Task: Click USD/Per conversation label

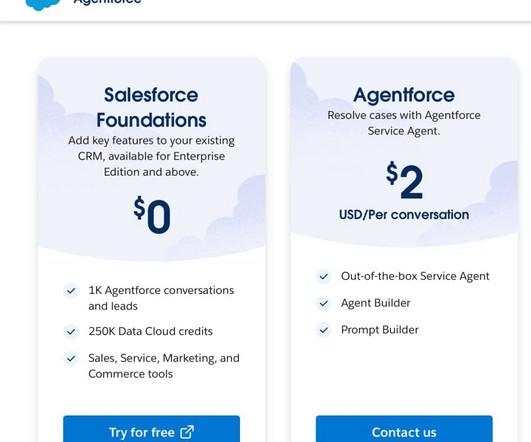Action: [x=404, y=215]
